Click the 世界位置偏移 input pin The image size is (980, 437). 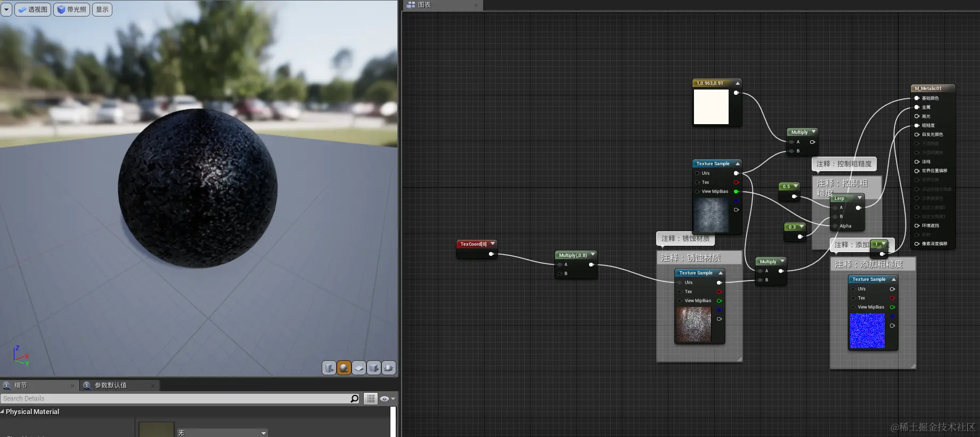pos(917,171)
